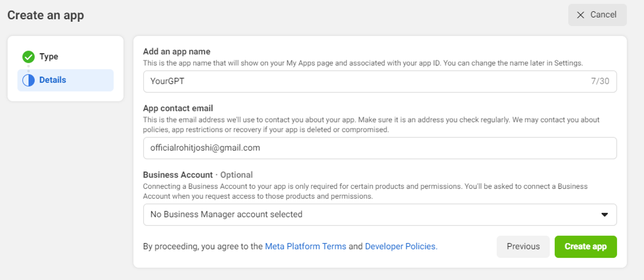This screenshot has height=280, width=644.
Task: Click the dropdown caret in Business Account field
Action: [604, 215]
